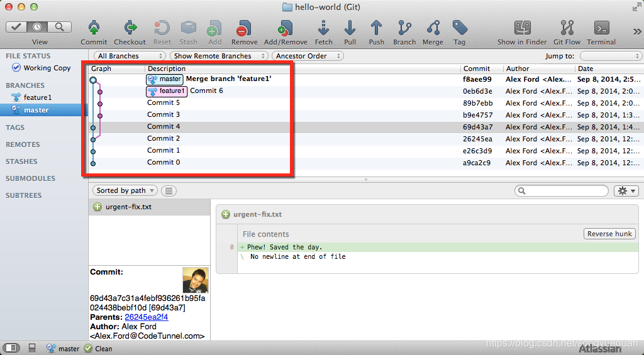Click the author avatar thumbnail
644x355 pixels.
point(196,280)
